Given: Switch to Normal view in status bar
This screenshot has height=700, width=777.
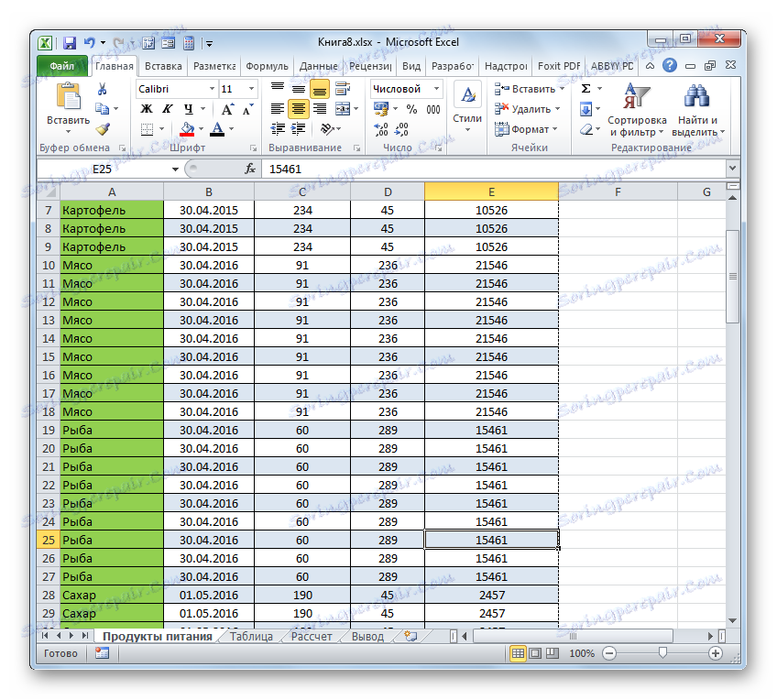Looking at the screenshot, I should point(518,653).
